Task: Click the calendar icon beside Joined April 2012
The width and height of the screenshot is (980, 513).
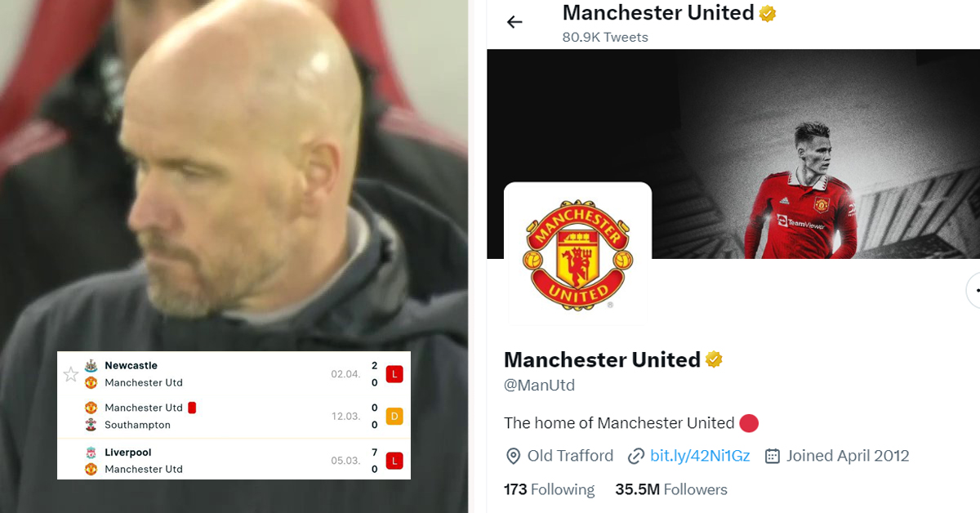Action: pos(773,456)
